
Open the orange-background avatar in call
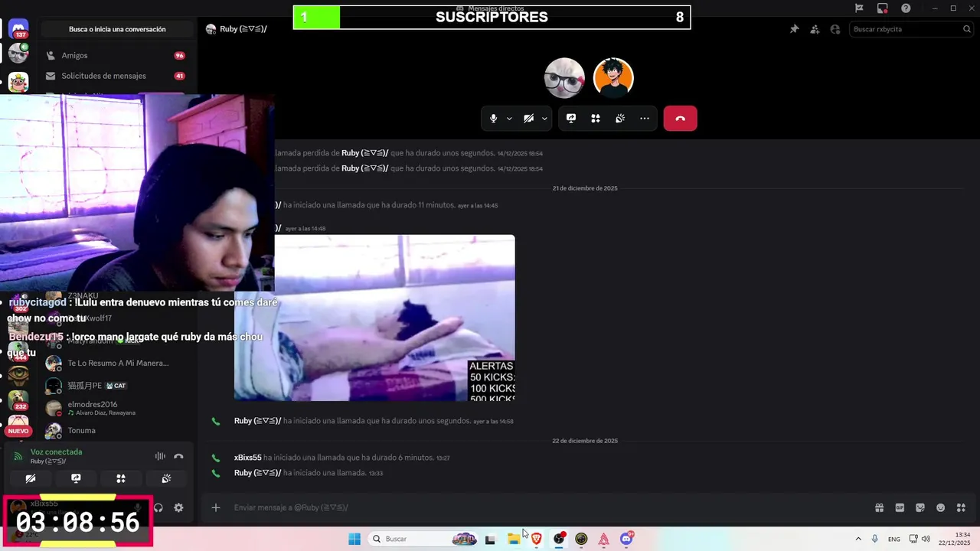pyautogui.click(x=613, y=77)
